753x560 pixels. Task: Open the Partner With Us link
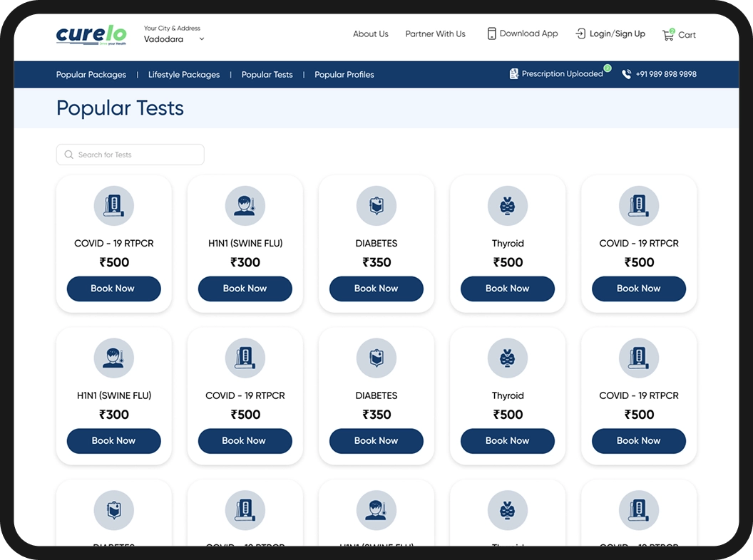pos(435,33)
